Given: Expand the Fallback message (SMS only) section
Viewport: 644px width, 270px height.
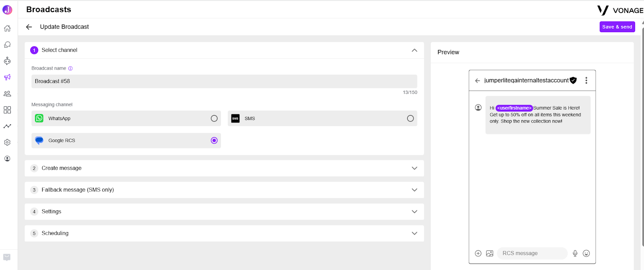Looking at the screenshot, I should click(x=224, y=190).
